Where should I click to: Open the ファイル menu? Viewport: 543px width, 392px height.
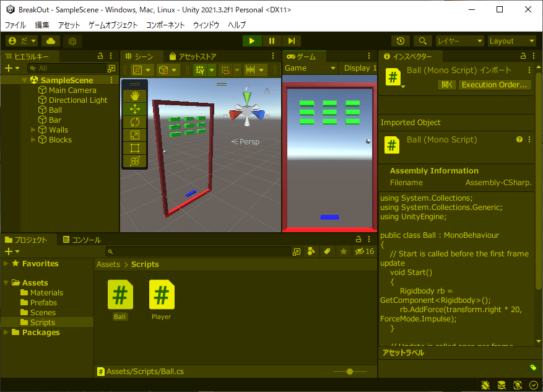pos(15,25)
